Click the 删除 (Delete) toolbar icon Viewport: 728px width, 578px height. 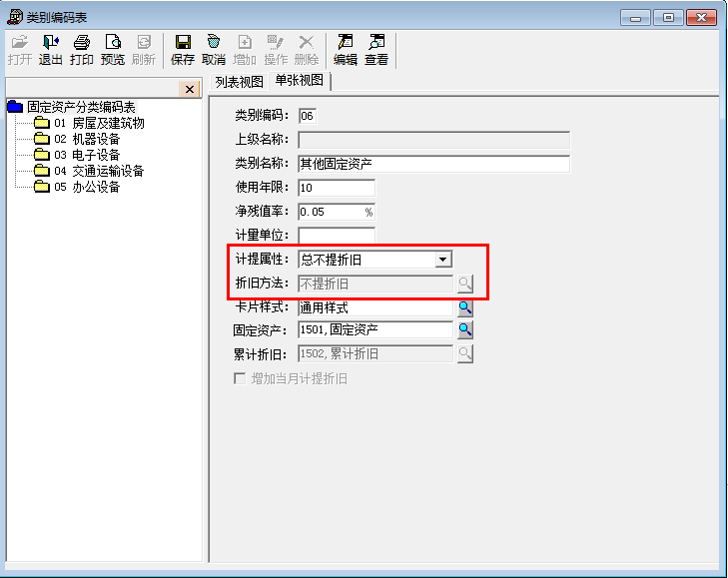click(307, 50)
